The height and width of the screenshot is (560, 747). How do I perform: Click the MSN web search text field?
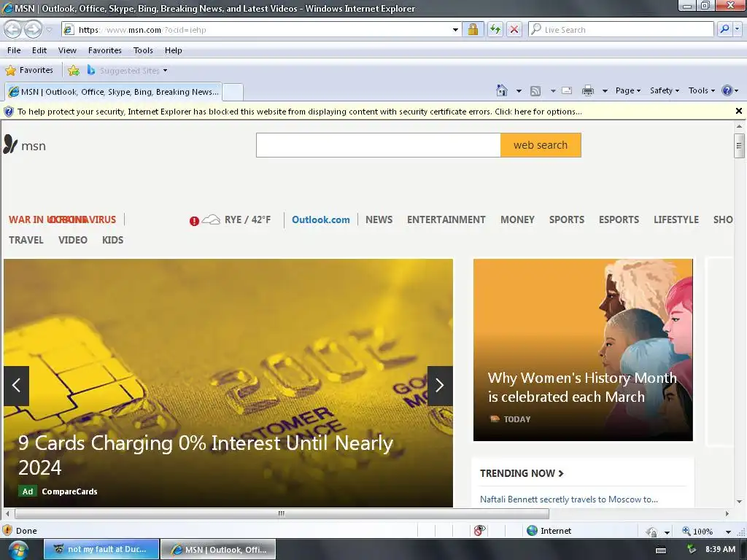tap(379, 145)
